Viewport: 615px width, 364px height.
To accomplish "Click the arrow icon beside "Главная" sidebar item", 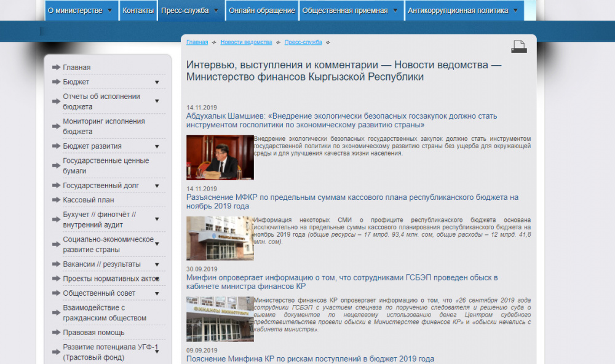I will tap(55, 66).
